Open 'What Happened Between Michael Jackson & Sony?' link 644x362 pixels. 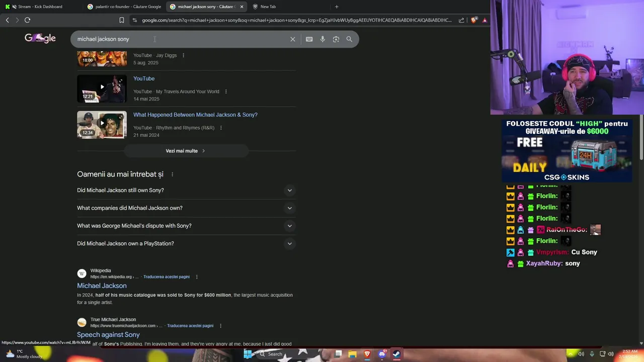[x=195, y=115]
